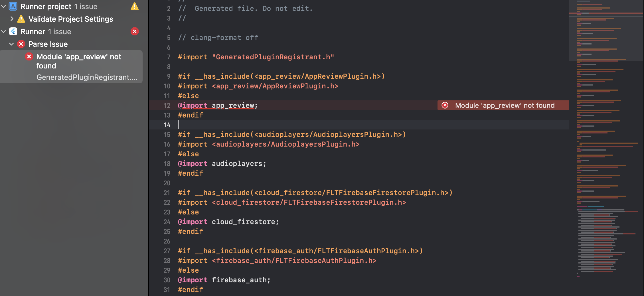This screenshot has width=644, height=296.
Task: Click the warning icon beside Validate Project Settings
Action: click(x=21, y=19)
